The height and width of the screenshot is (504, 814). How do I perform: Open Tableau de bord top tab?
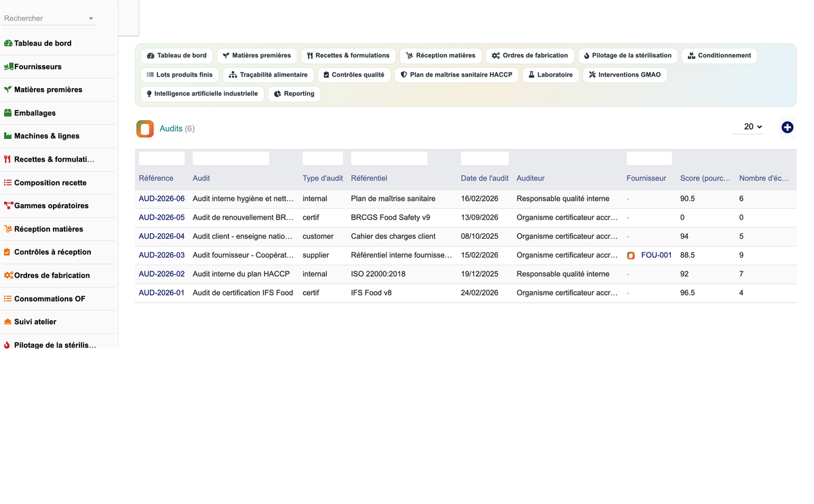[x=177, y=56]
